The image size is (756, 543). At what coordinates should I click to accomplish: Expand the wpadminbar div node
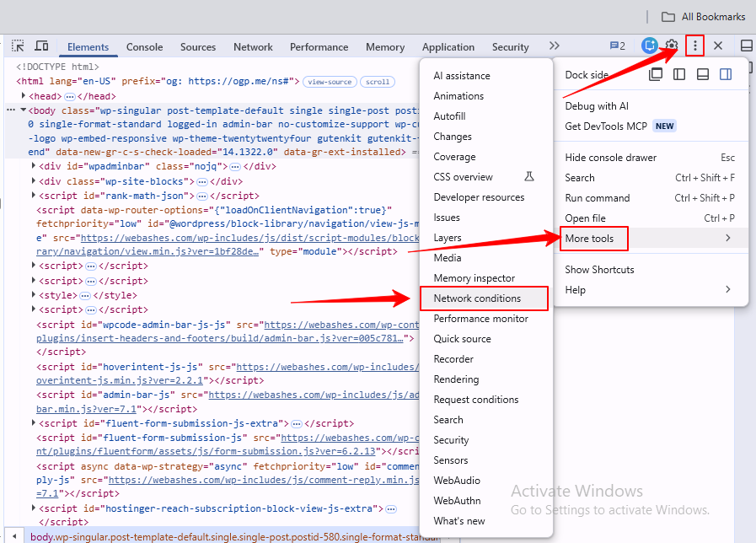coord(33,165)
